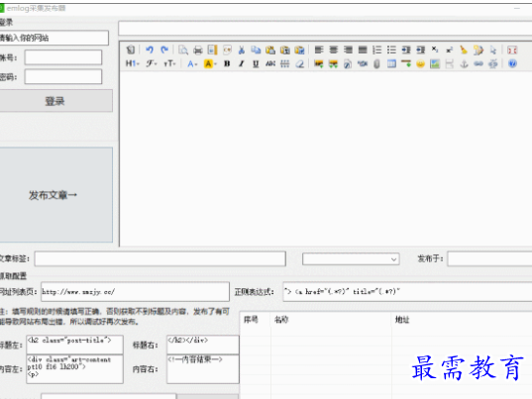Screen dimensions: 532x399
Task: Open the insert template icon
Action: tap(212, 50)
